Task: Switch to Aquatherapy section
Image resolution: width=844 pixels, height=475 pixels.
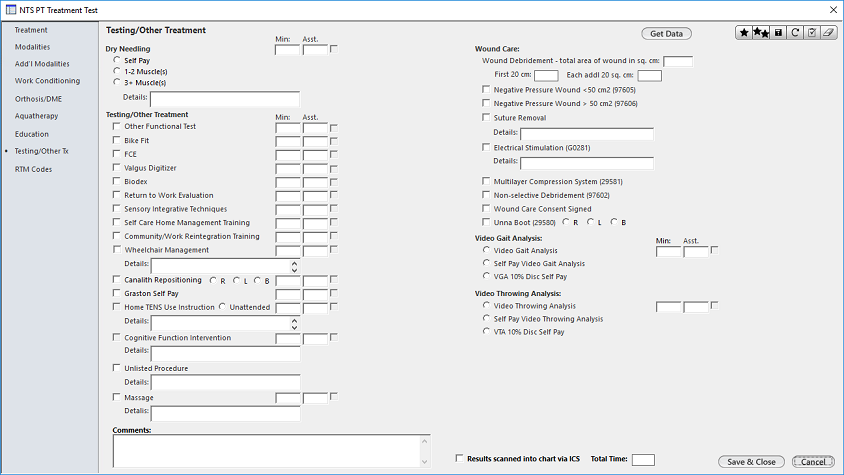Action: pyautogui.click(x=36, y=116)
